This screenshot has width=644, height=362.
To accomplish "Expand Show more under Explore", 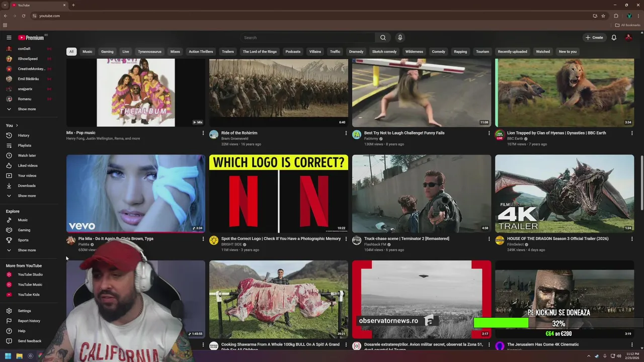I will (x=27, y=250).
